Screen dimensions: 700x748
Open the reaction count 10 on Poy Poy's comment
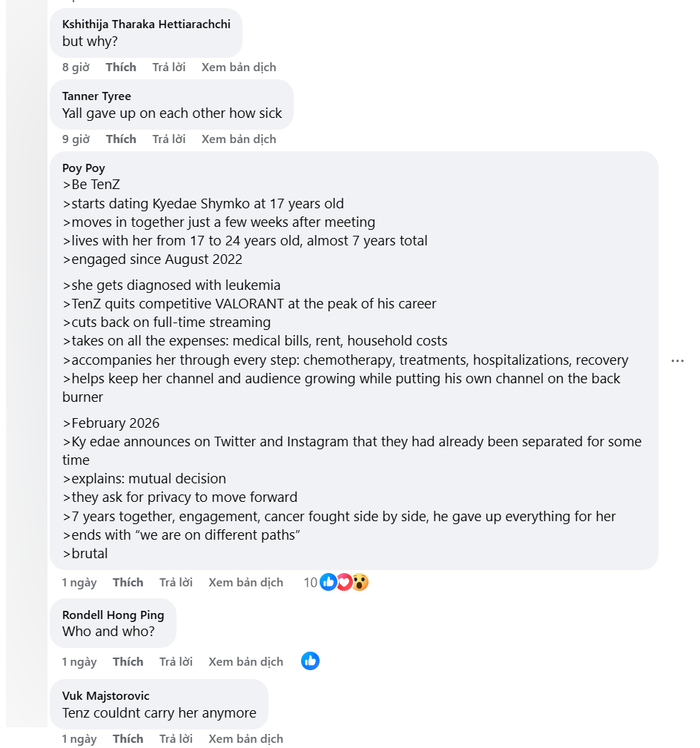click(310, 582)
